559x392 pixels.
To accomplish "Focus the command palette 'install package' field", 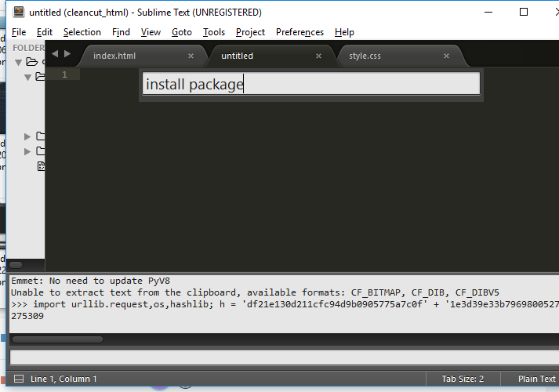I will (310, 85).
